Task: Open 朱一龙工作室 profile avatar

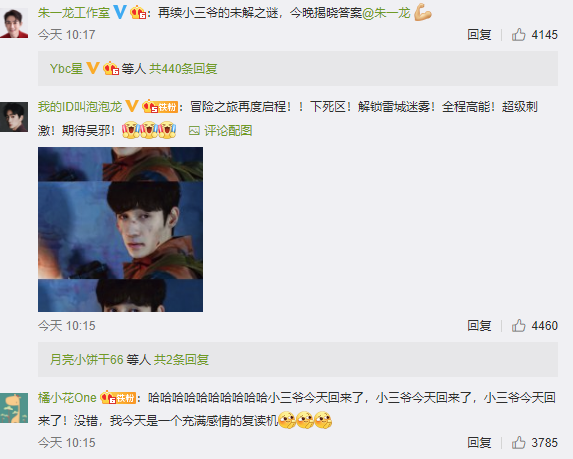Action: (14, 23)
